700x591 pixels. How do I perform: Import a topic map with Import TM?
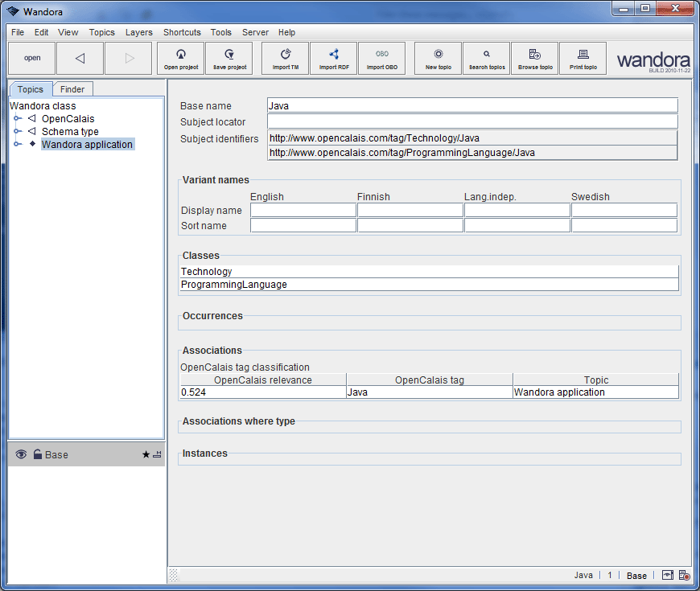[x=285, y=58]
